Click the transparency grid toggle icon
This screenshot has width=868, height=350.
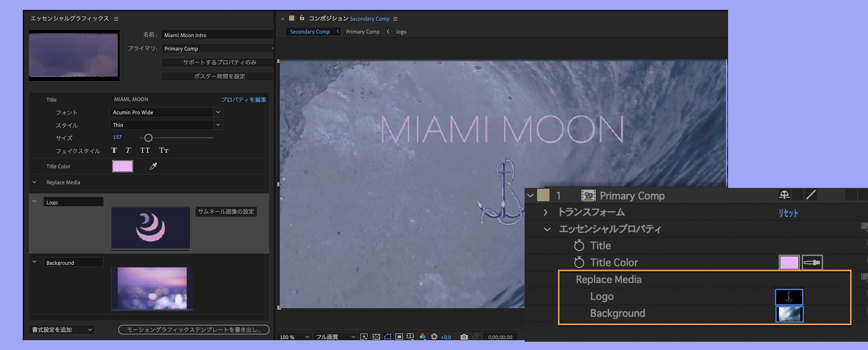click(376, 337)
